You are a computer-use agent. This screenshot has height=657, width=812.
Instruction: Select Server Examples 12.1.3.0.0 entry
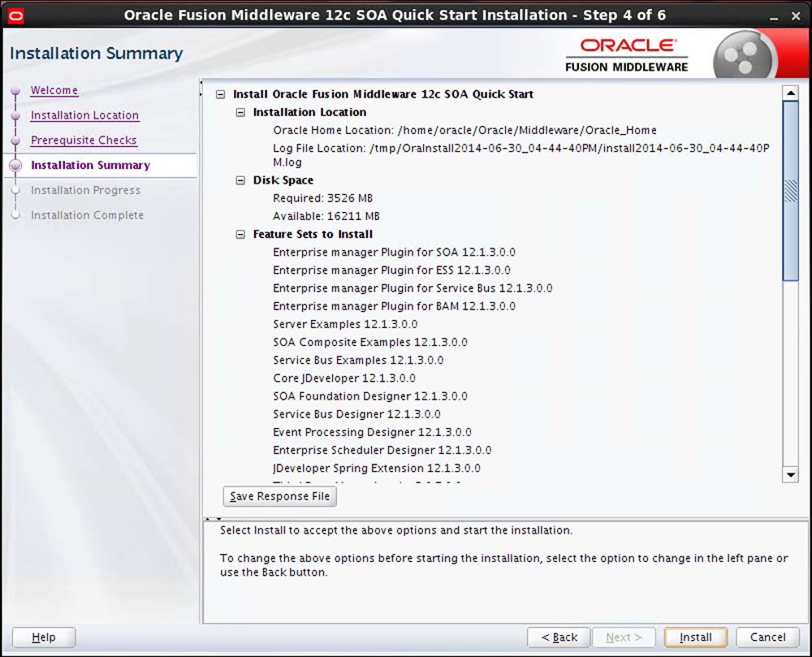pos(345,324)
